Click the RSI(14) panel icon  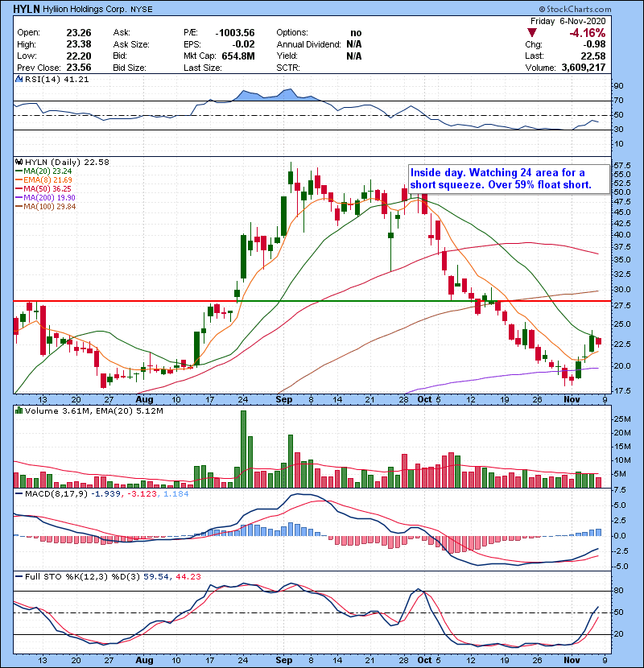19,79
